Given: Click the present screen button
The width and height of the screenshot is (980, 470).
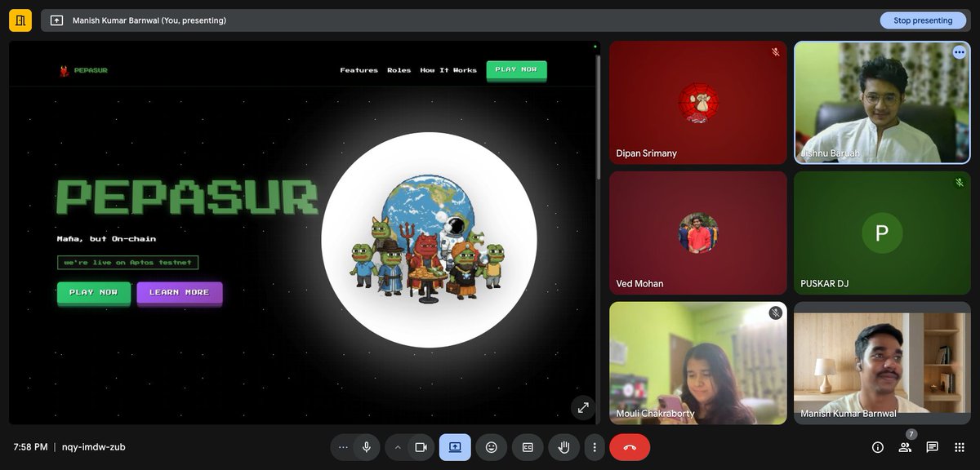Looking at the screenshot, I should 455,447.
